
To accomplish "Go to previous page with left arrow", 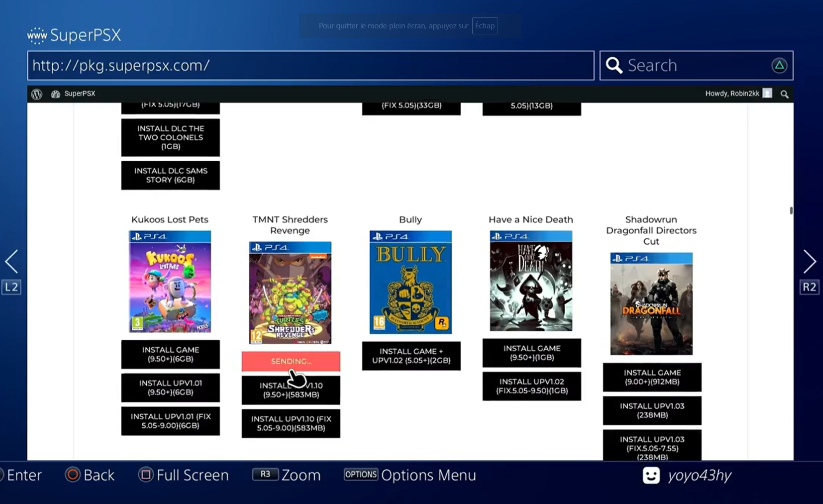I will tap(11, 262).
